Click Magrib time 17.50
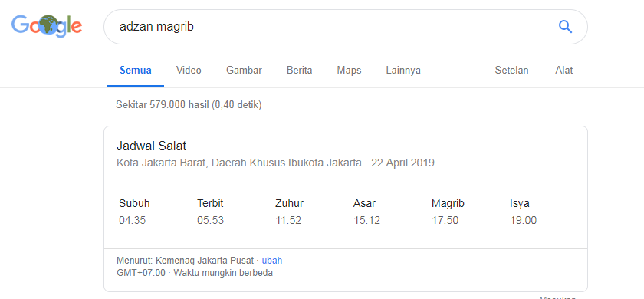Viewport: 644px width, 299px height. pos(445,221)
